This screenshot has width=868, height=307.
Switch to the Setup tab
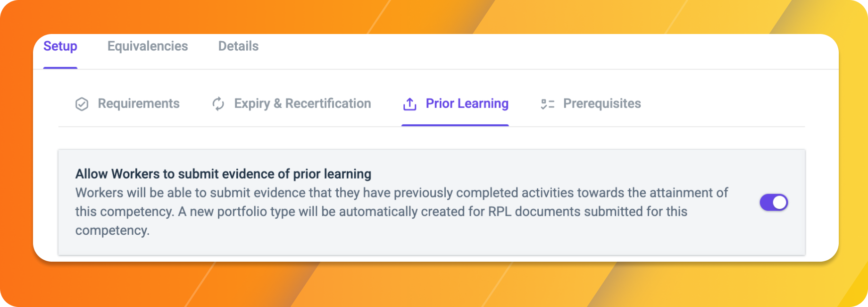tap(60, 46)
